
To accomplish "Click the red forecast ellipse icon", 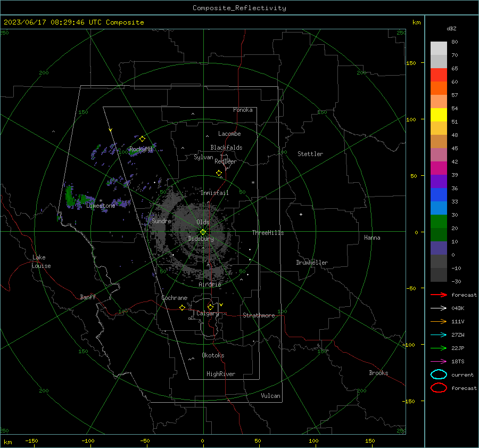I will (x=439, y=388).
